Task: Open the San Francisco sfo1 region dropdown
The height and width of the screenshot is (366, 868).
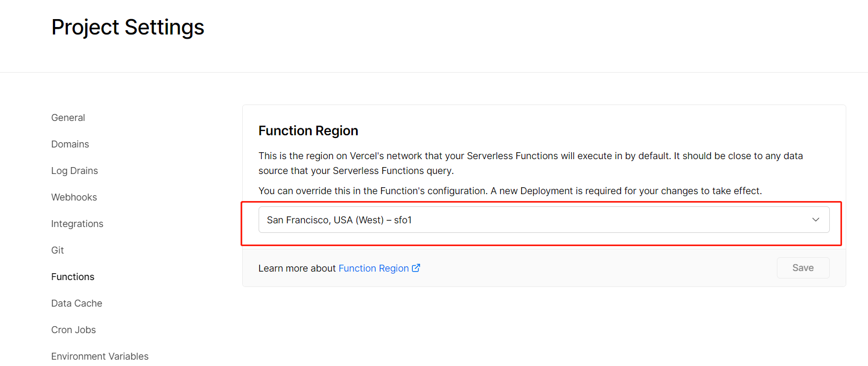Action: [x=544, y=220]
